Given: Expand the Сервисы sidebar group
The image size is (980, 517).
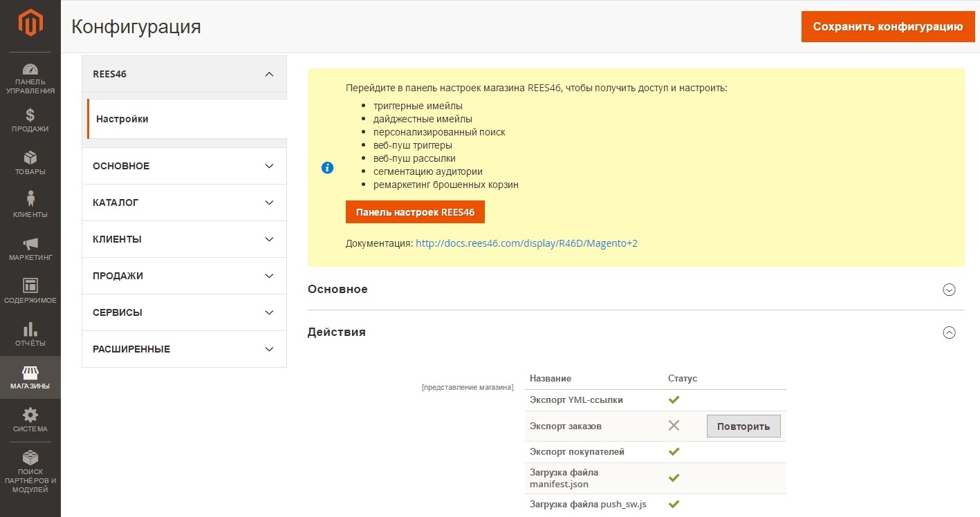Looking at the screenshot, I should (x=269, y=312).
